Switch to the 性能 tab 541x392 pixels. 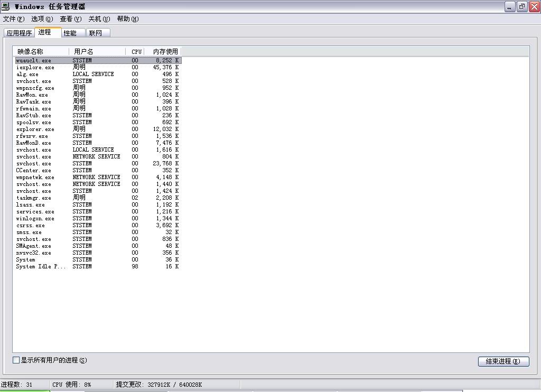(73, 33)
